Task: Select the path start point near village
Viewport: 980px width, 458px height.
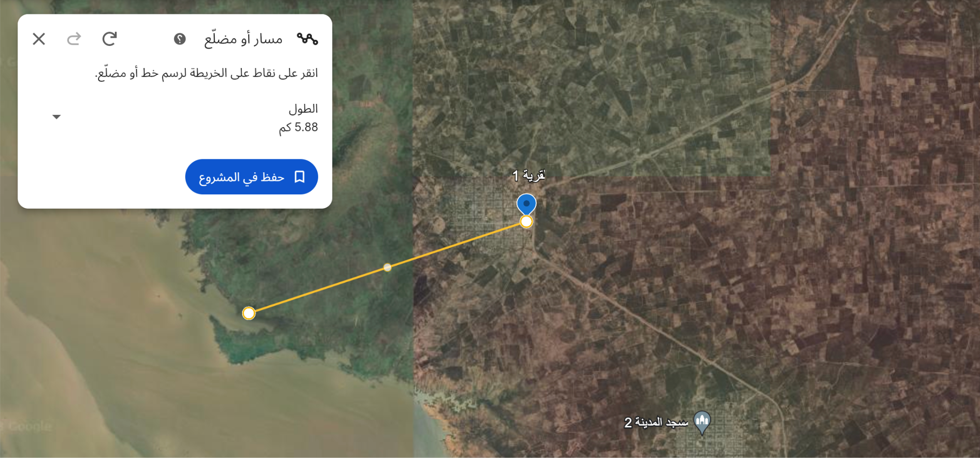Action: point(526,222)
